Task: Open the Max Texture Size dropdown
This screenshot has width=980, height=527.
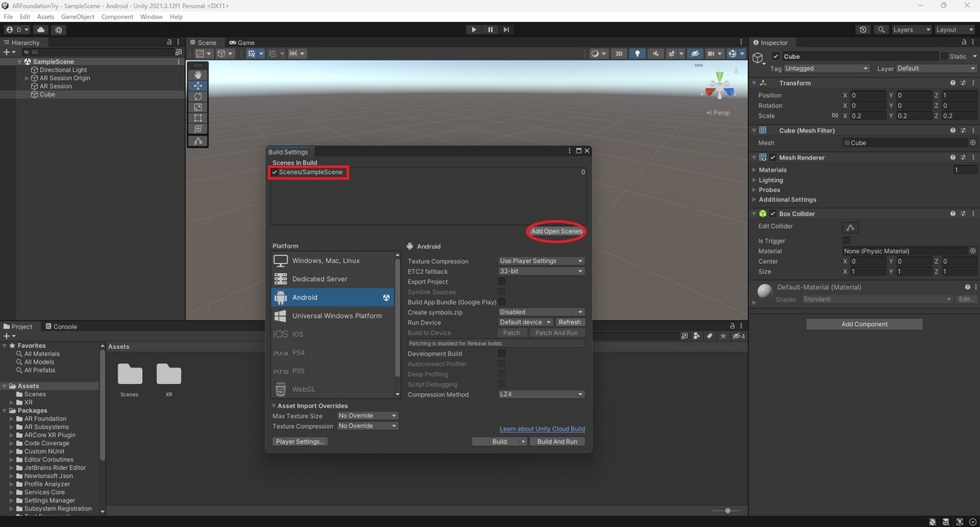Action: [x=367, y=416]
